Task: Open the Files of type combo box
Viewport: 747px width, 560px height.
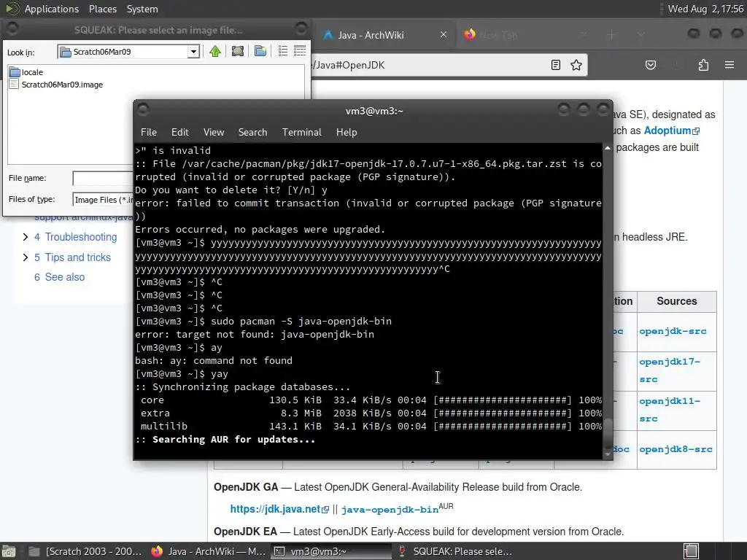Action: point(102,200)
